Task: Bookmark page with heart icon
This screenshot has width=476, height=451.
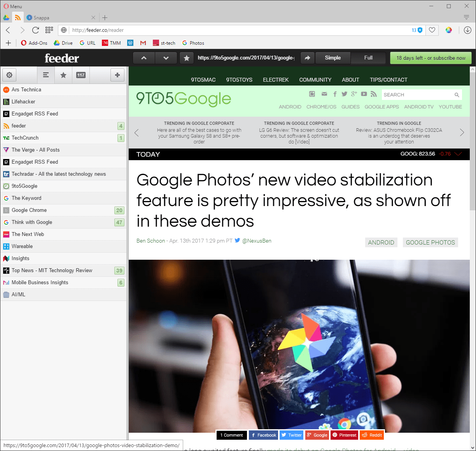Action: coord(432,30)
